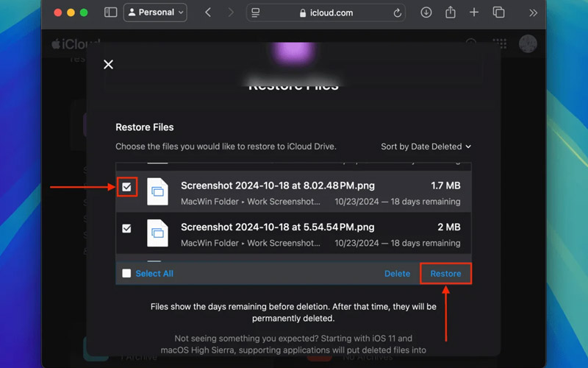Uncheck Screenshot at 8.02.48 PM checkbox
This screenshot has width=588, height=368.
pyautogui.click(x=126, y=188)
